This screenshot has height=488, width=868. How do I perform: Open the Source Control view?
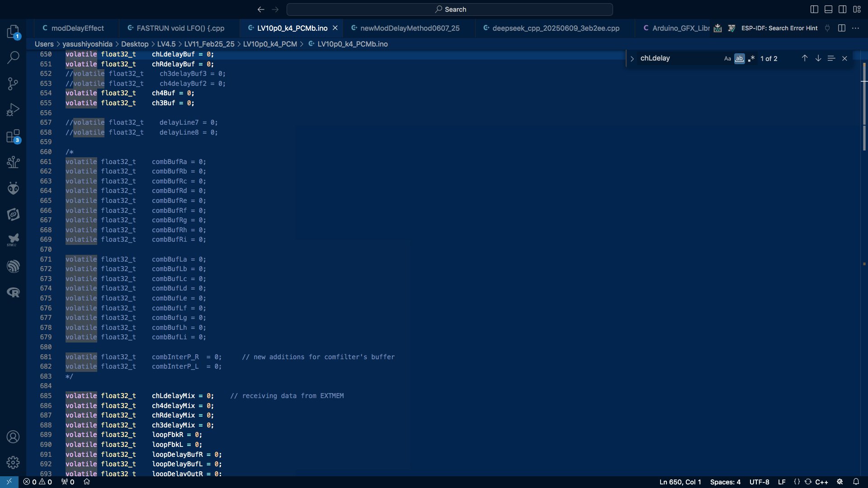click(13, 84)
